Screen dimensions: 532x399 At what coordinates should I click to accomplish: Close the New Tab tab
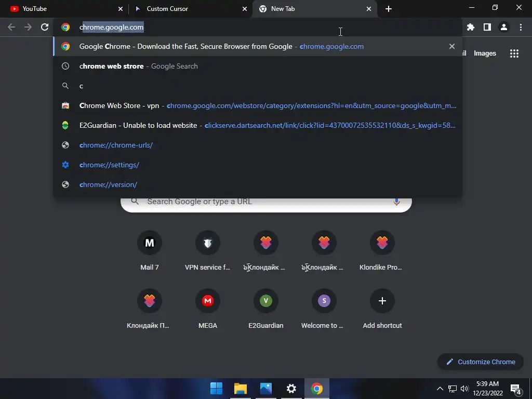(x=369, y=9)
